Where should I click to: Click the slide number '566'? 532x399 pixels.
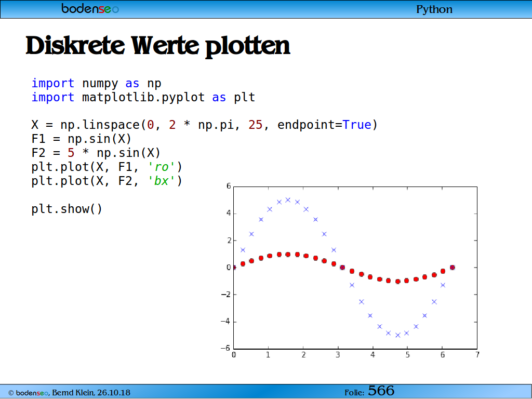381,391
